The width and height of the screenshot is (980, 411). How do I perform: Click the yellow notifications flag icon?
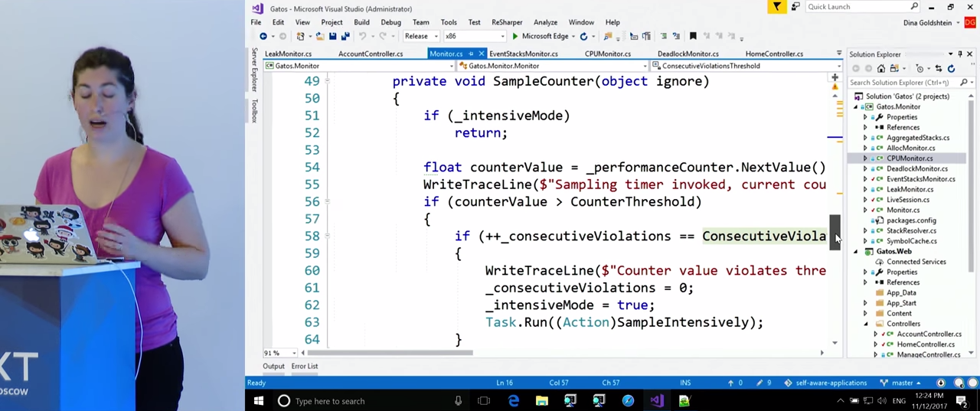point(777,7)
